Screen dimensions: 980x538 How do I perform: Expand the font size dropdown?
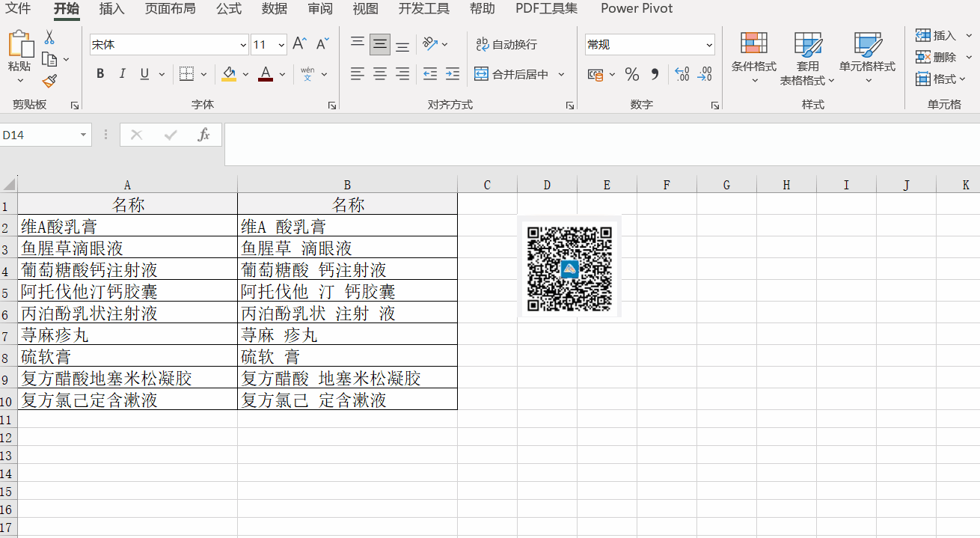point(281,45)
